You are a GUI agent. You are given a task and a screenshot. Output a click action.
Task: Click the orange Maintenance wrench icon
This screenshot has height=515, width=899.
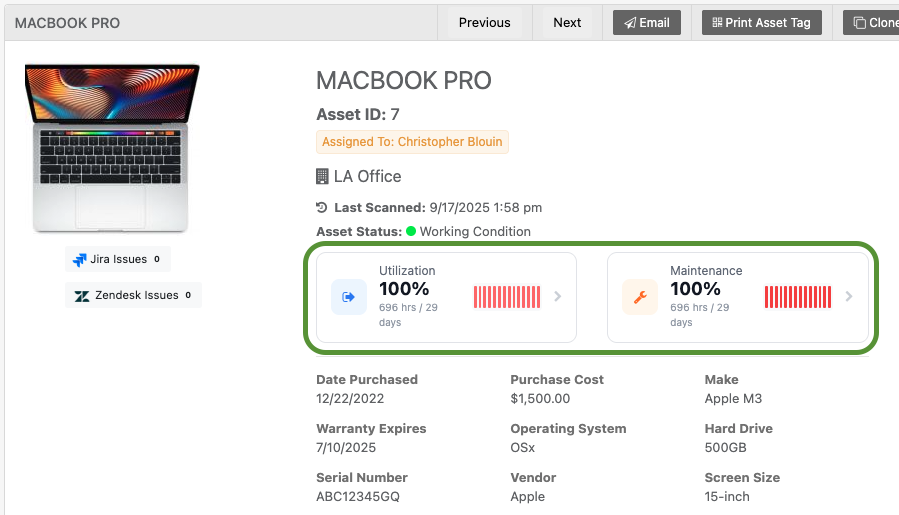click(640, 297)
